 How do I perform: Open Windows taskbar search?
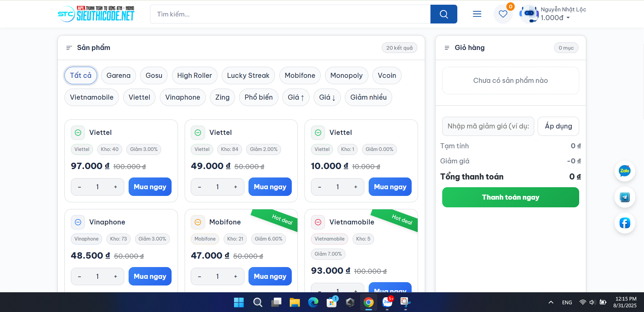[258, 302]
